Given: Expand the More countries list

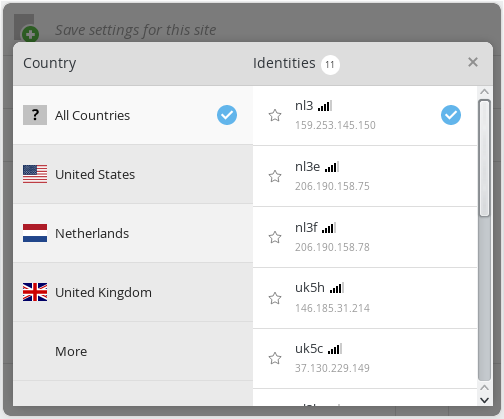Looking at the screenshot, I should coord(133,351).
